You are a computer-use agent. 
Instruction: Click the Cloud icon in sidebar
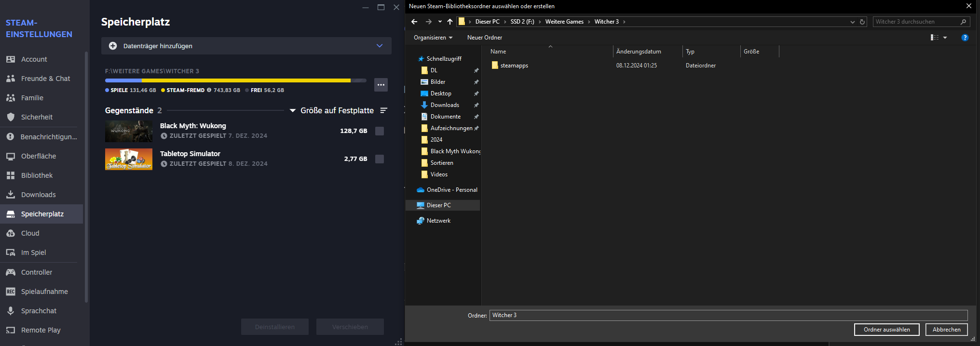pyautogui.click(x=11, y=233)
